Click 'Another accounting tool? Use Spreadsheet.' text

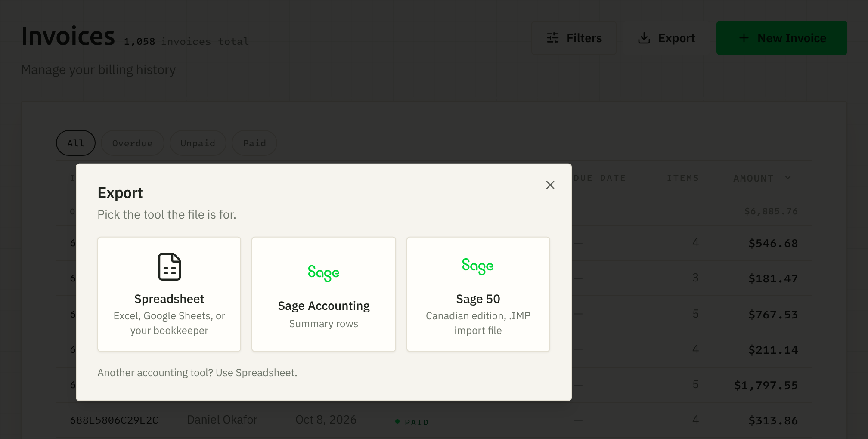pyautogui.click(x=197, y=373)
